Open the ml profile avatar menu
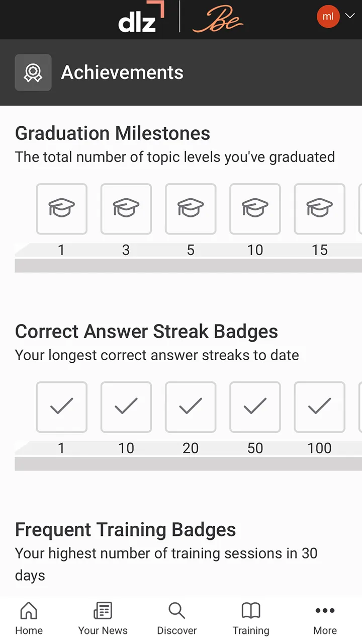Viewport: 362px width, 644px height. 328,17
